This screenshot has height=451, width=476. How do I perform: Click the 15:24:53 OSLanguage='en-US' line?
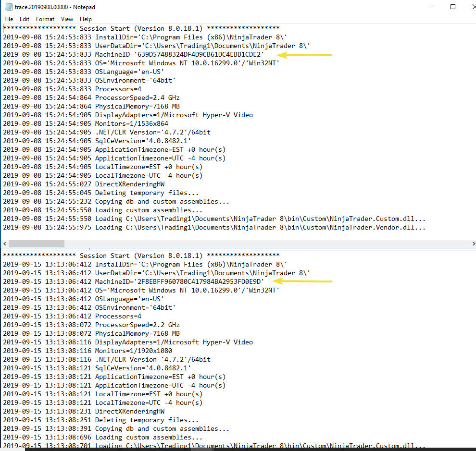coord(84,72)
